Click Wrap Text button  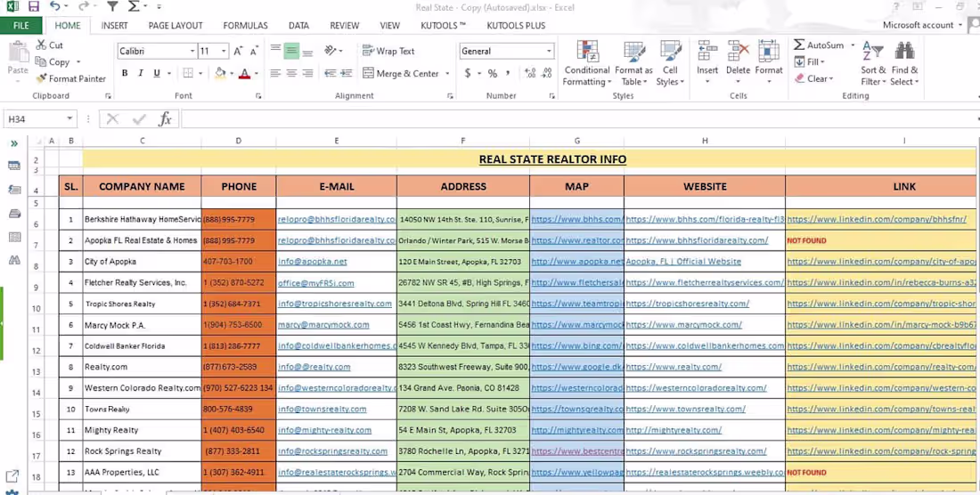(x=388, y=51)
